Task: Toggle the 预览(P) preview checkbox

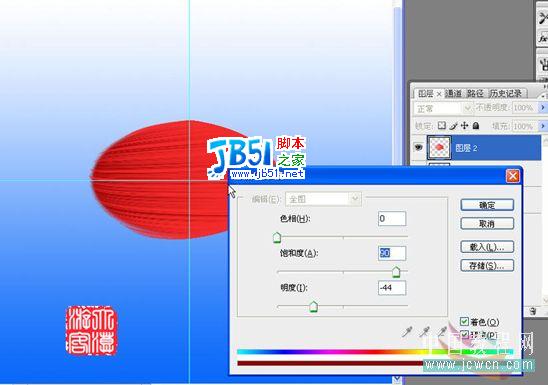Action: [464, 335]
